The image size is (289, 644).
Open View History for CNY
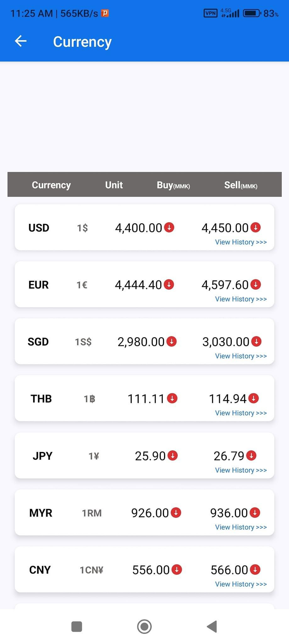[x=241, y=584]
